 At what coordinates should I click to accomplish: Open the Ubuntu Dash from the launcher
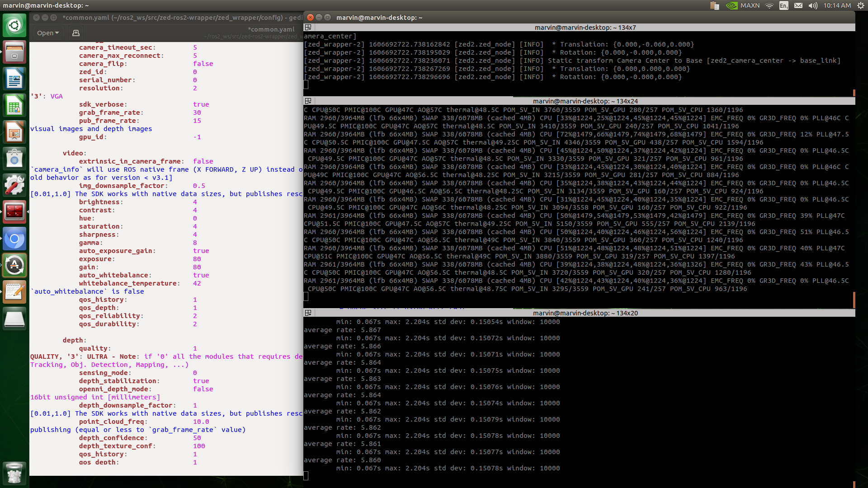click(x=14, y=26)
